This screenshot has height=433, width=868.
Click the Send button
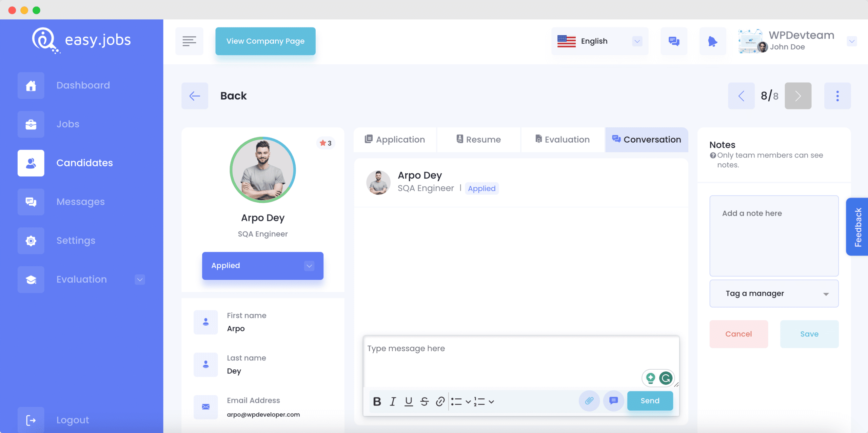(x=649, y=400)
